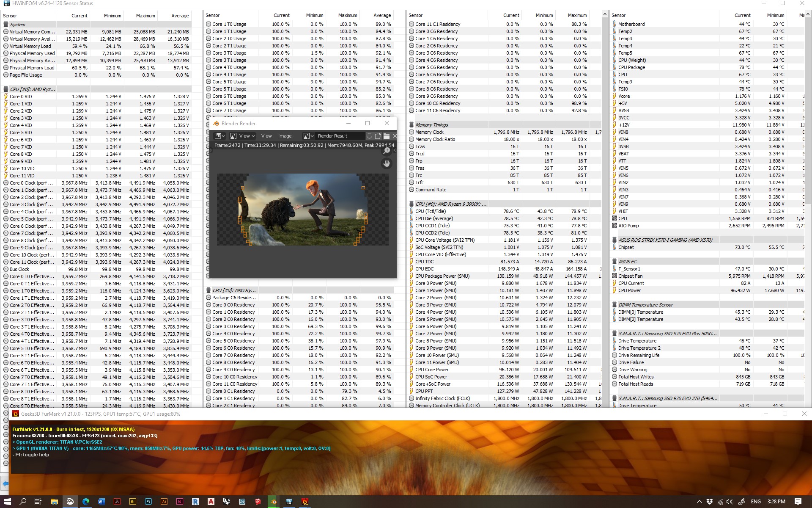Open the Blender editor type dropdown
Screen dimensions: 812x508
tap(219, 136)
